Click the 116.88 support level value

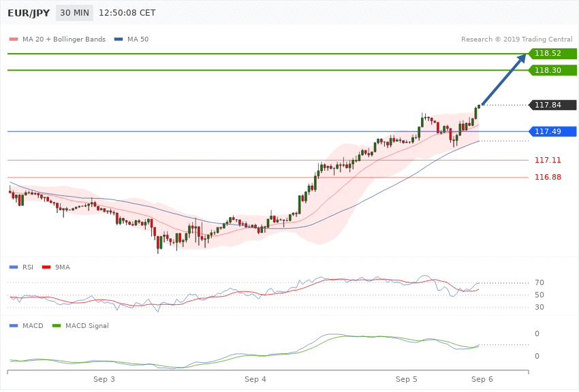[548, 177]
